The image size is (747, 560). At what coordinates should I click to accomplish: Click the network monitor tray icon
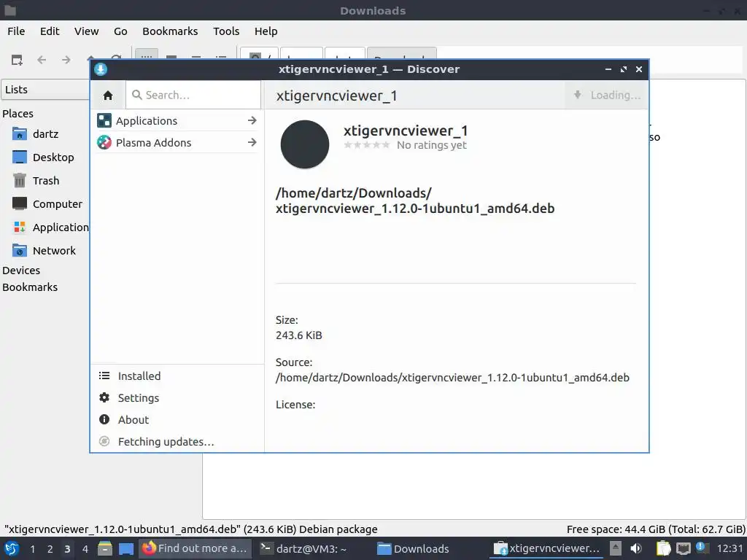tap(683, 548)
